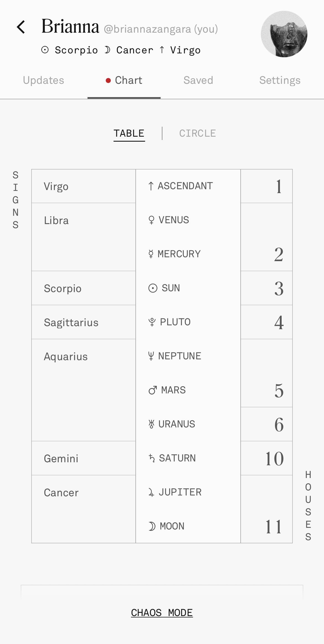The image size is (324, 644).
Task: Switch to TABLE chart view
Action: 129,134
